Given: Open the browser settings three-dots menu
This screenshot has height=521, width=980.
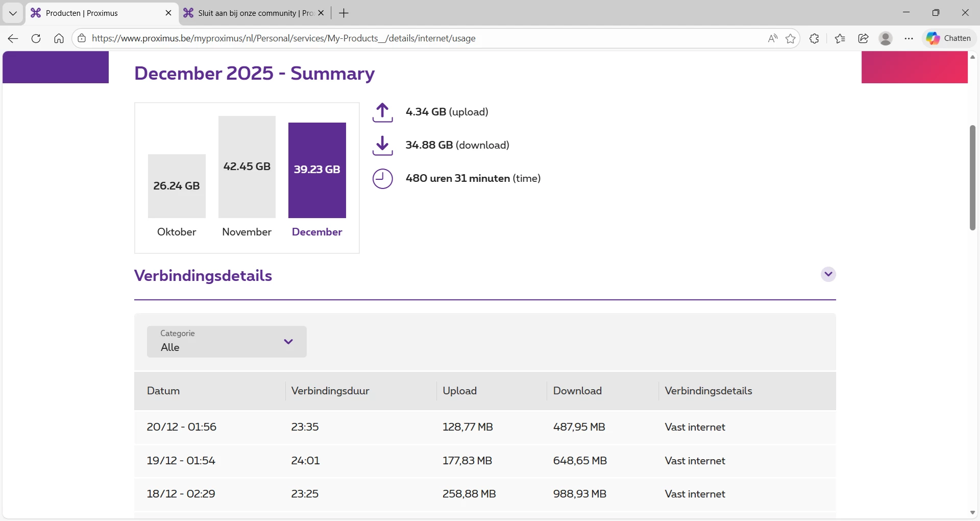Looking at the screenshot, I should (909, 39).
